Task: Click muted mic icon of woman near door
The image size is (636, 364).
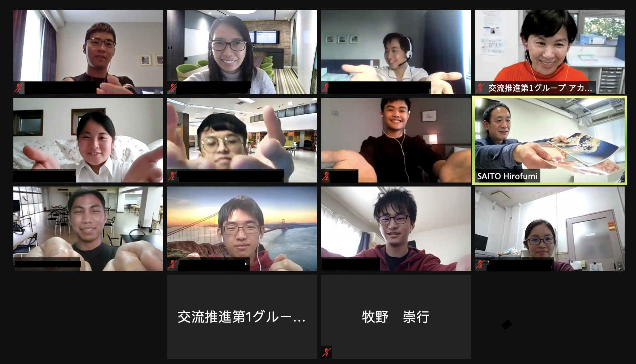Action: pos(480,264)
